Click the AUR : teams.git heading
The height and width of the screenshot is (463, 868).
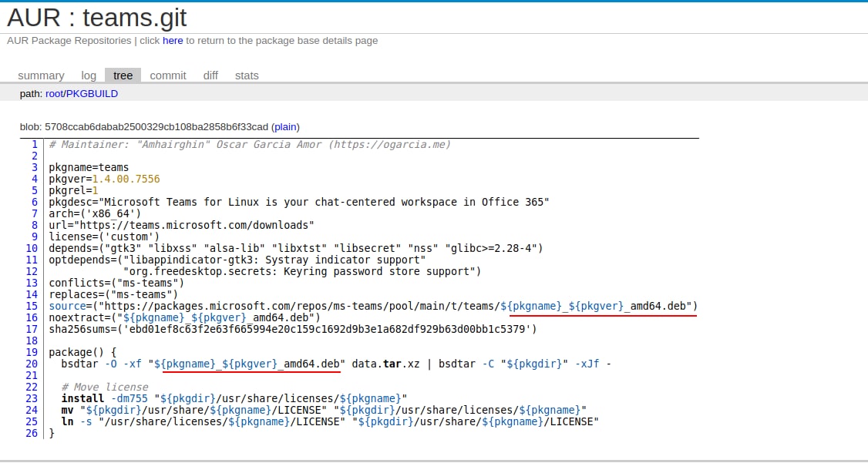pos(97,17)
